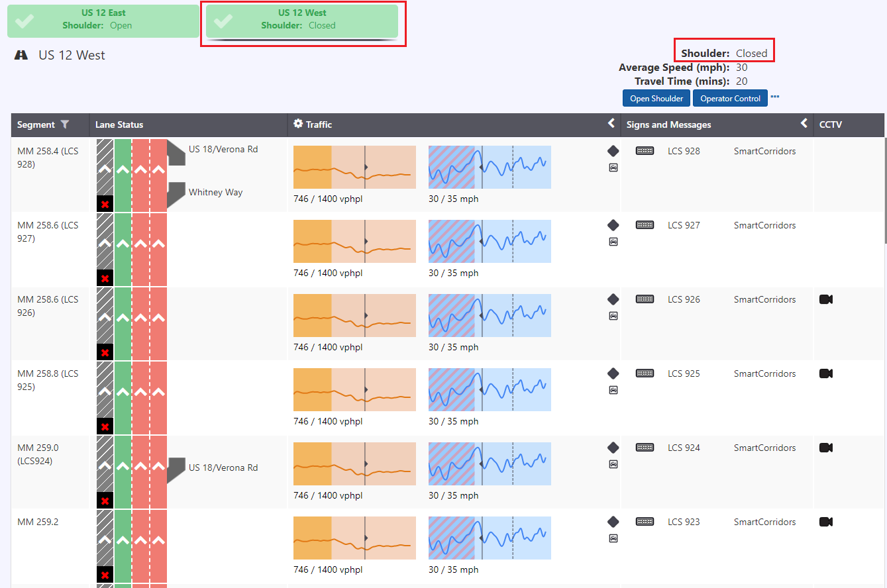The height and width of the screenshot is (588, 887).
Task: Open the CCTV camera for LCS 923
Action: 826,522
